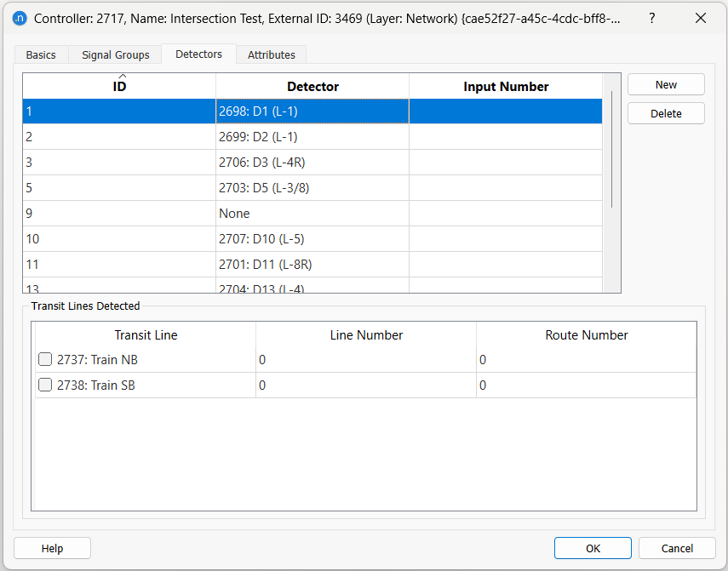Image resolution: width=728 pixels, height=571 pixels.
Task: Delete the selected detector
Action: click(x=665, y=112)
